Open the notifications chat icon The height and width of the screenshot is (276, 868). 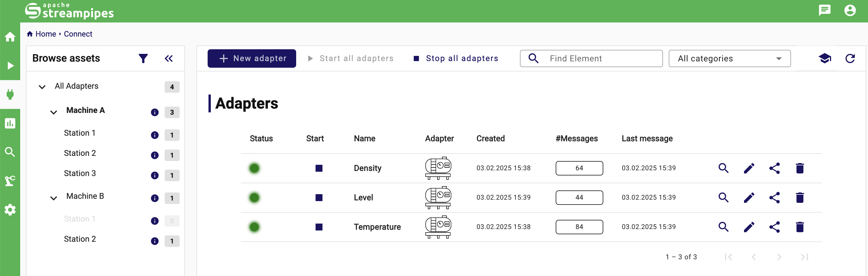tap(824, 10)
